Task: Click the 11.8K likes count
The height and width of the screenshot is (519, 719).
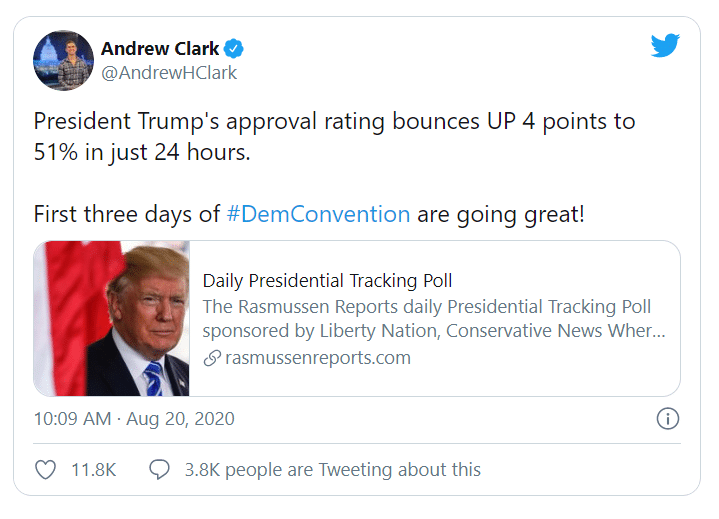Action: pos(94,470)
